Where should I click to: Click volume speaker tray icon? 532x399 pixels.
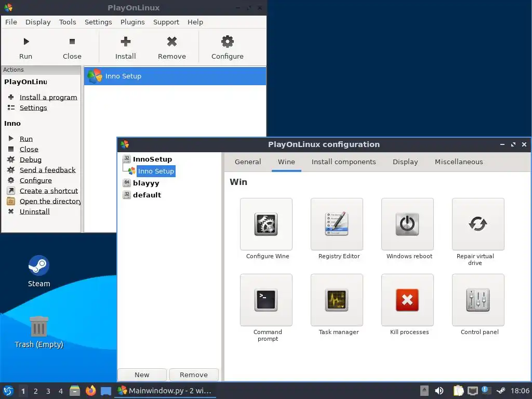point(439,391)
